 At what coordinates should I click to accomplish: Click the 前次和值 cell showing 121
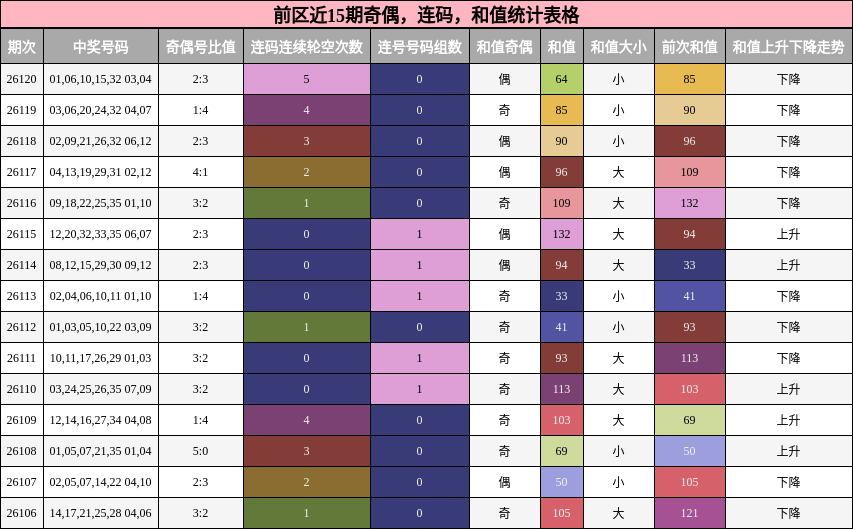(690, 513)
